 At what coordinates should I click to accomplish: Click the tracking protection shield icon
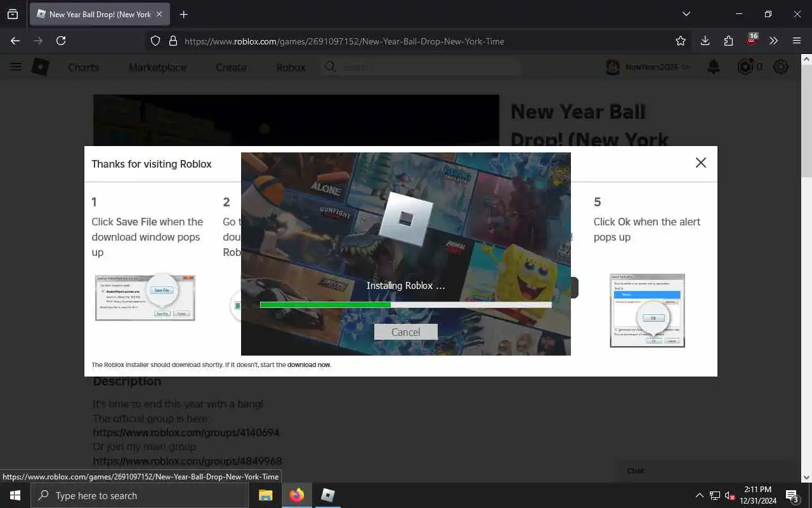coord(155,41)
